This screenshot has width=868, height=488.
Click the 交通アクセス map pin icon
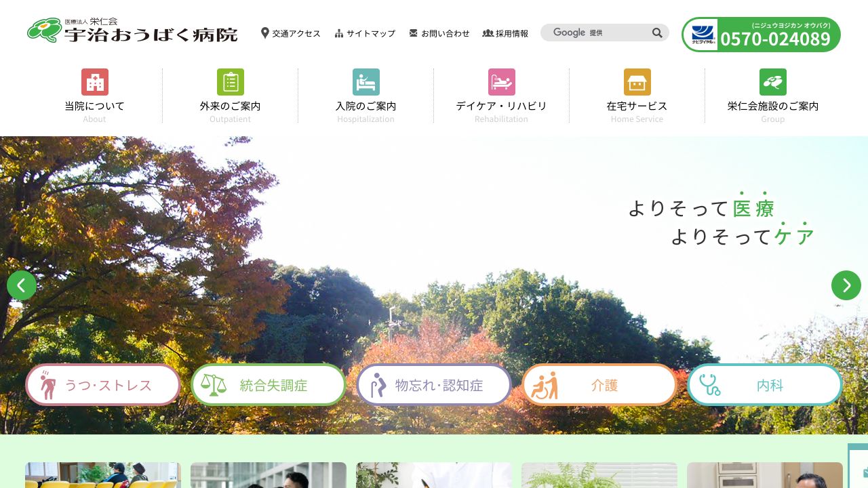pyautogui.click(x=265, y=33)
